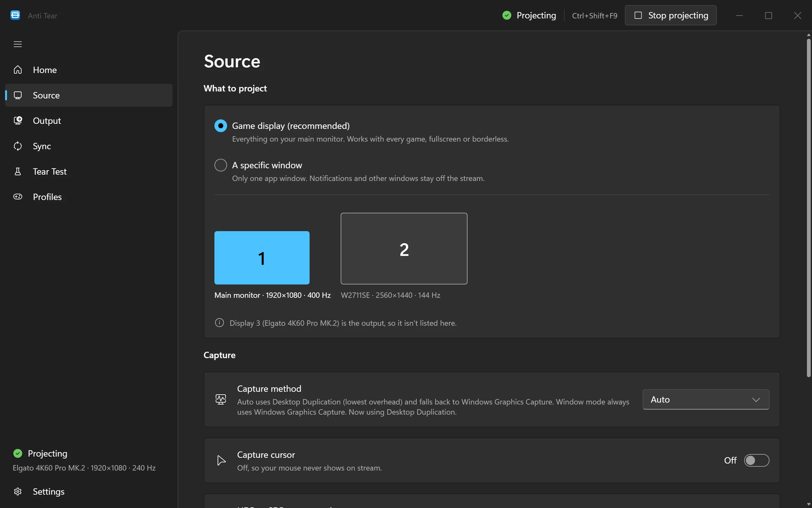This screenshot has width=812, height=508.
Task: Toggle the Capture cursor switch
Action: 756,460
